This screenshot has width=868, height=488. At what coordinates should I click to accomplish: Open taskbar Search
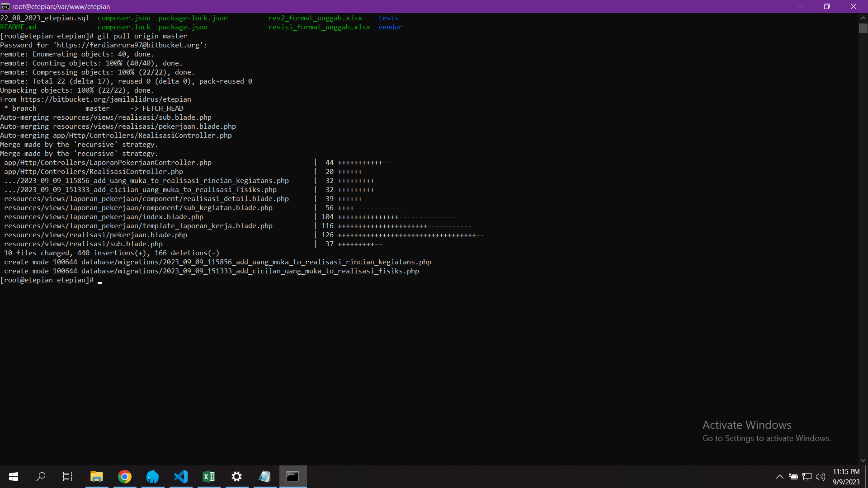click(x=41, y=477)
